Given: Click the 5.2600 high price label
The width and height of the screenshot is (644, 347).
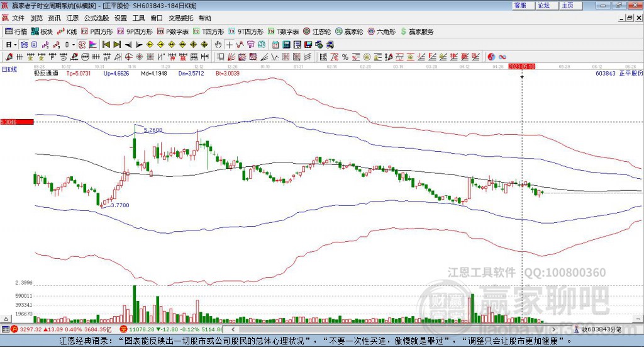Looking at the screenshot, I should click(153, 130).
